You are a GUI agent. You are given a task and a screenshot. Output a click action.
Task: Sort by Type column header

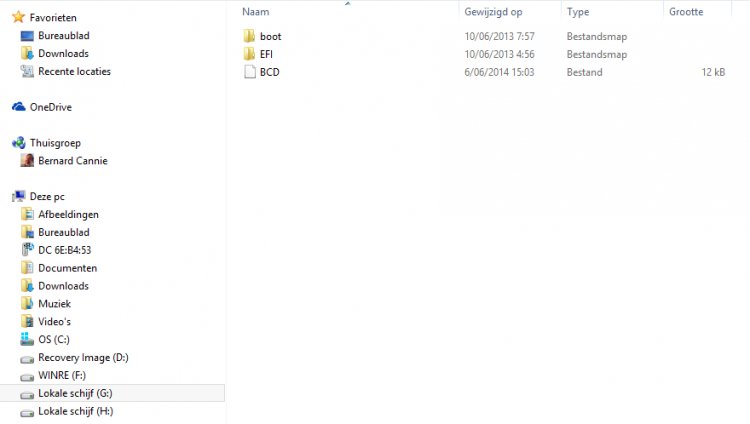click(578, 12)
